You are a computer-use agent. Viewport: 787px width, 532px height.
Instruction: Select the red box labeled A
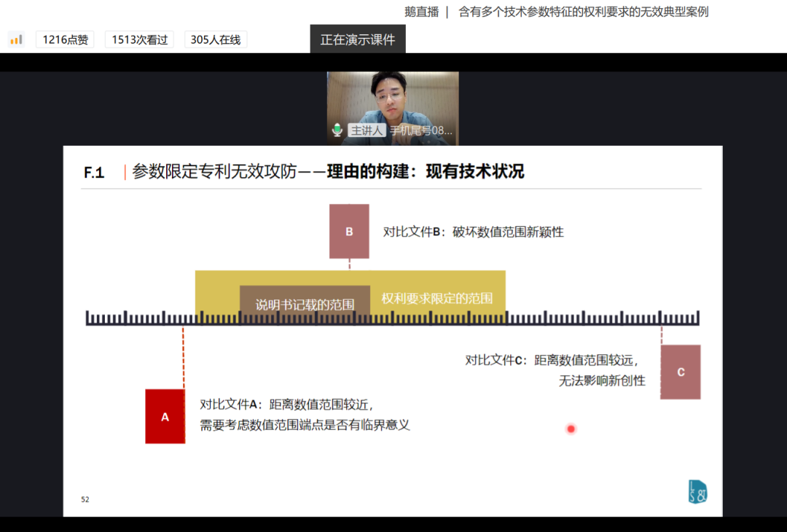(x=165, y=416)
